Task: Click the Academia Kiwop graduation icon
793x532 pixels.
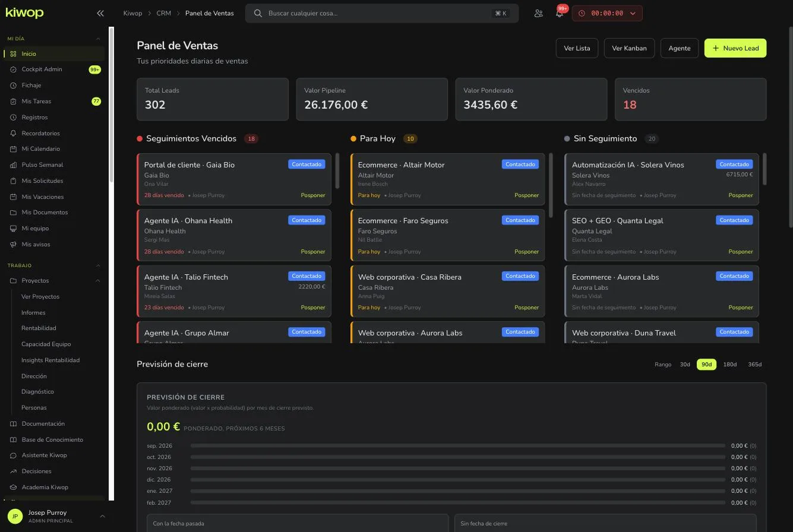Action: point(13,487)
